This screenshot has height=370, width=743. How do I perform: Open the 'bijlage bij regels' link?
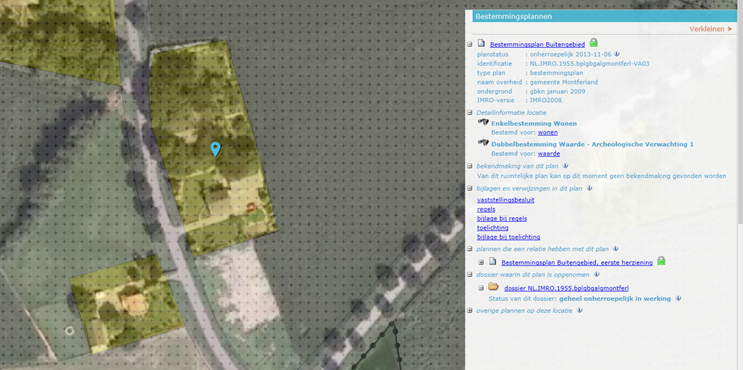click(x=502, y=218)
